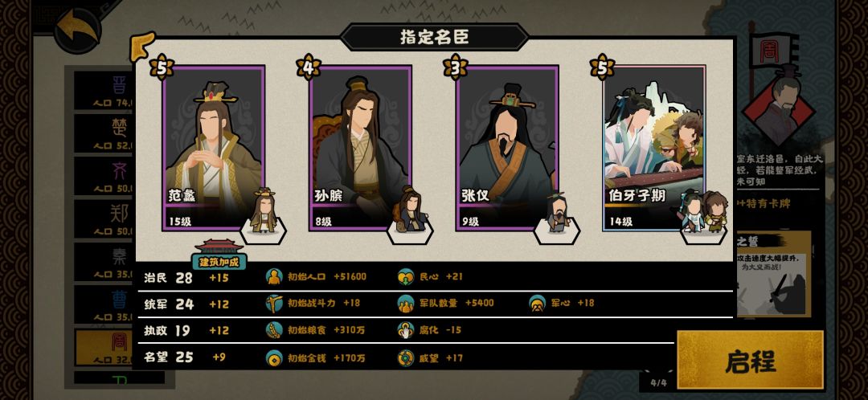Image resolution: width=868 pixels, height=400 pixels.
Task: Tap the 腐化 corruption icon
Action: [x=406, y=330]
